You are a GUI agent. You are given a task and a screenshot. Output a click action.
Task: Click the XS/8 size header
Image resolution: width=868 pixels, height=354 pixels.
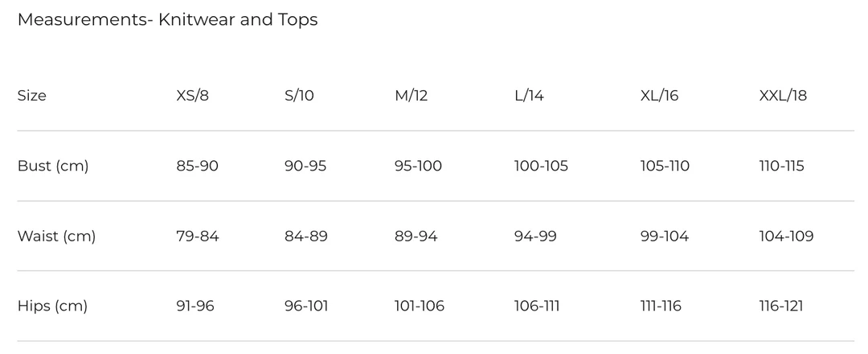[x=194, y=96]
